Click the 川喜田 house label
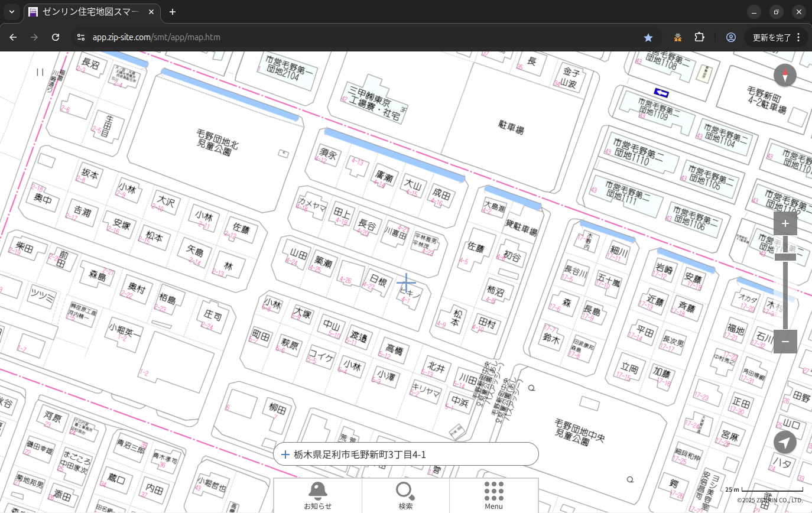The image size is (812, 513). pos(397,232)
